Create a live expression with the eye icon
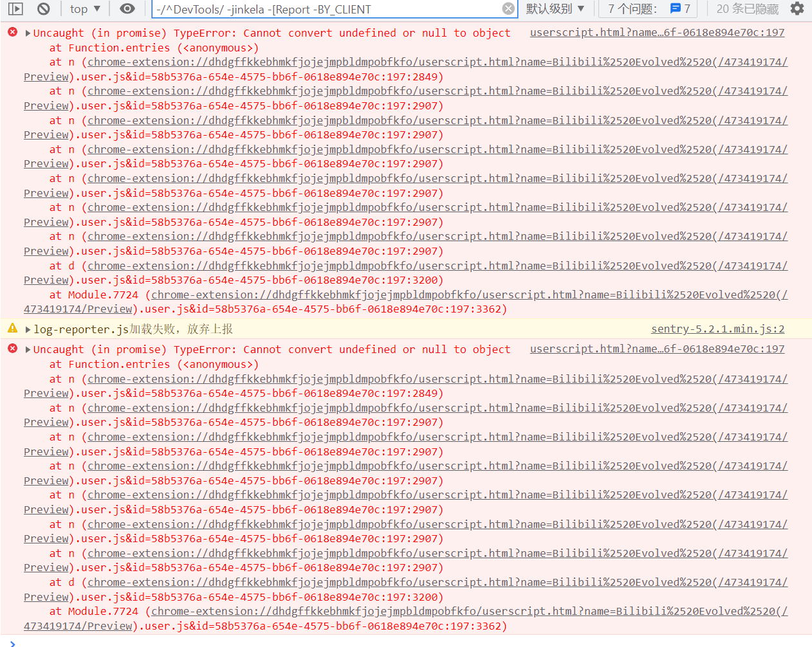 pyautogui.click(x=127, y=9)
